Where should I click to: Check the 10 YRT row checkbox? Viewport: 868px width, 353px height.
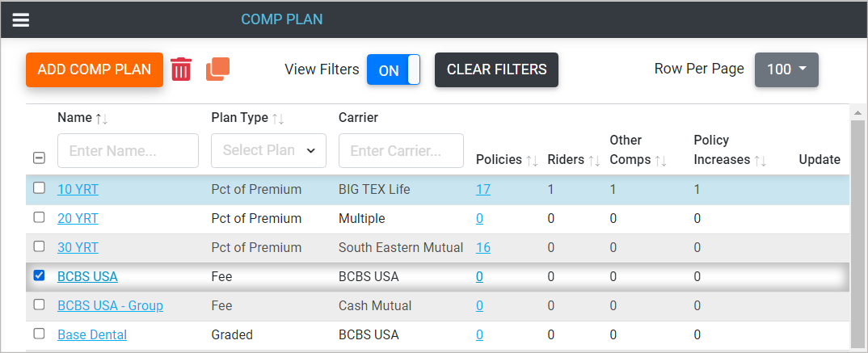(x=39, y=189)
